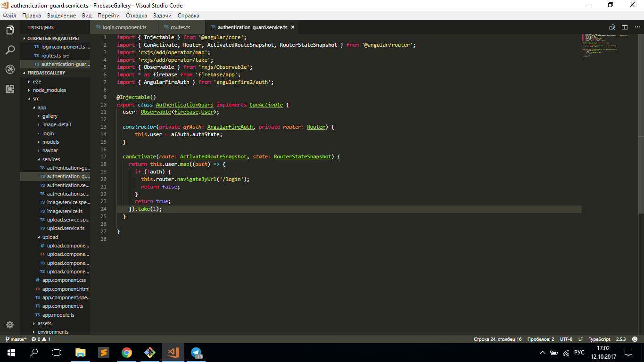
Task: Click the LF line ending indicator
Action: coord(581,339)
